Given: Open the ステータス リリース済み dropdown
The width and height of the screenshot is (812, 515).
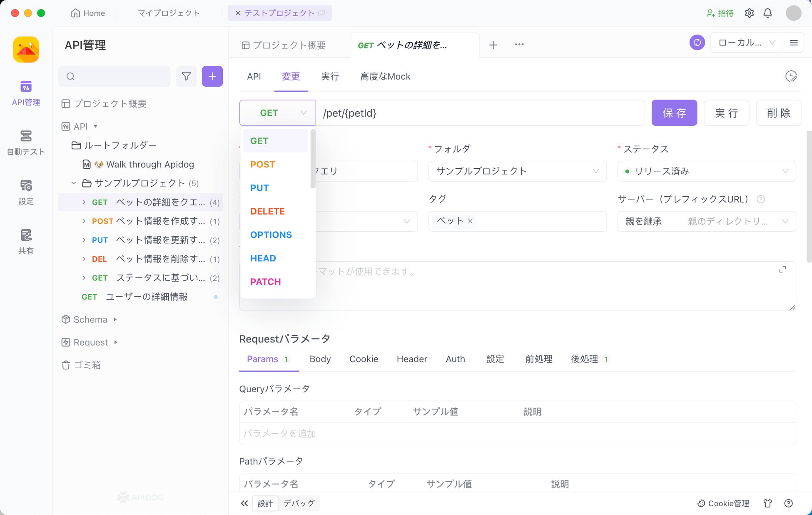Looking at the screenshot, I should coord(706,171).
